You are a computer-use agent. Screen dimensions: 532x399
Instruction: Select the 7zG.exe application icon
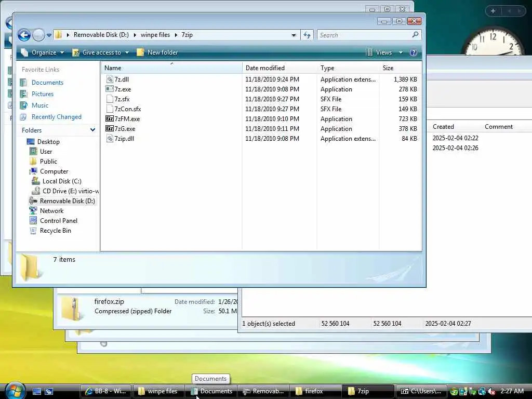110,129
